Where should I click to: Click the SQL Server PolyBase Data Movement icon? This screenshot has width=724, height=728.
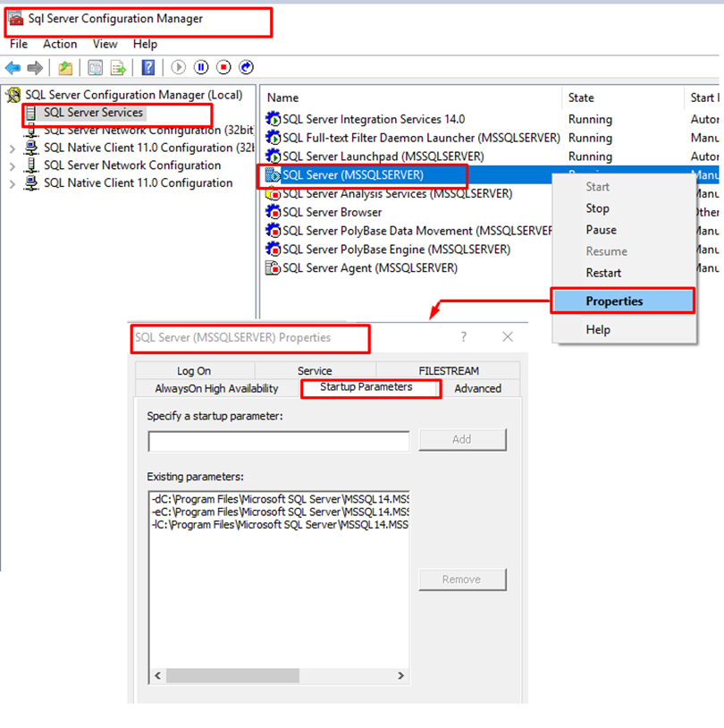point(273,230)
